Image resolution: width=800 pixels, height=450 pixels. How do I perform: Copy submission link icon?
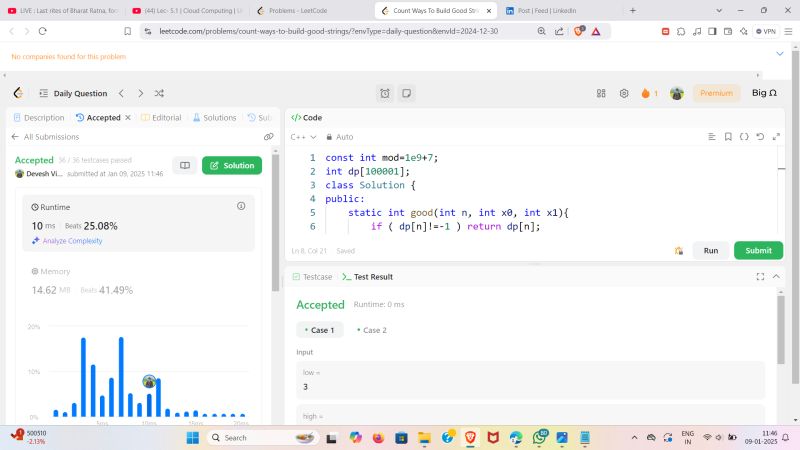coord(268,137)
